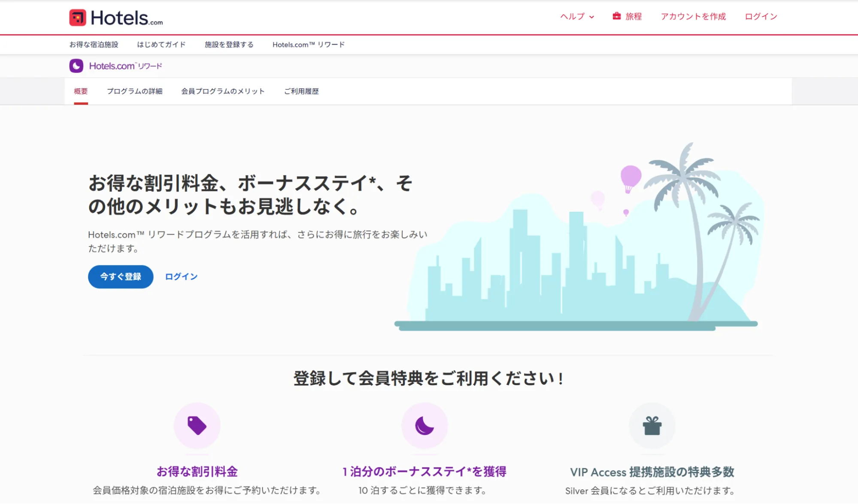This screenshot has height=504, width=858.
Task: Click VIP Access 提携施設の特典多数 heading
Action: tap(652, 472)
